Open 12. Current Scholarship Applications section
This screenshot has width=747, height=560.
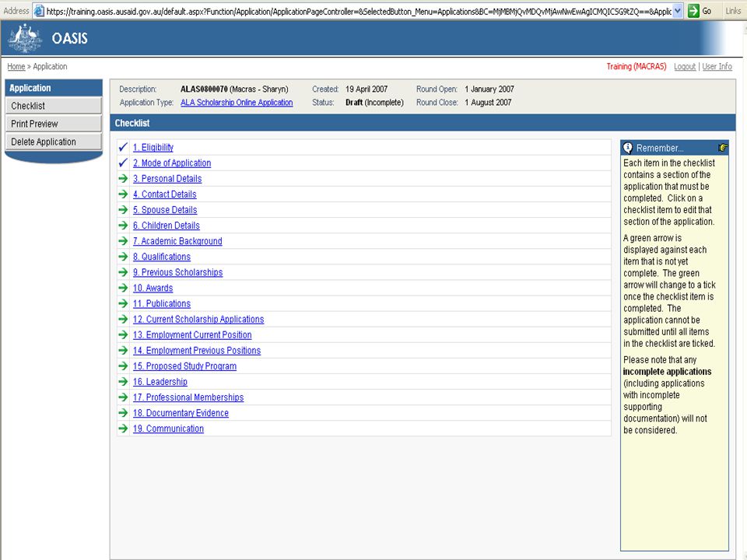click(x=198, y=319)
